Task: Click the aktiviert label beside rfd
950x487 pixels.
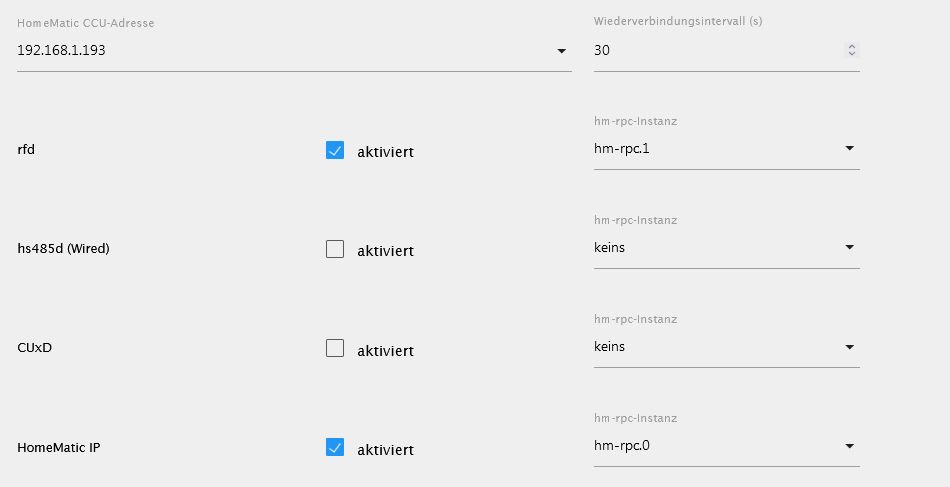Action: (385, 152)
